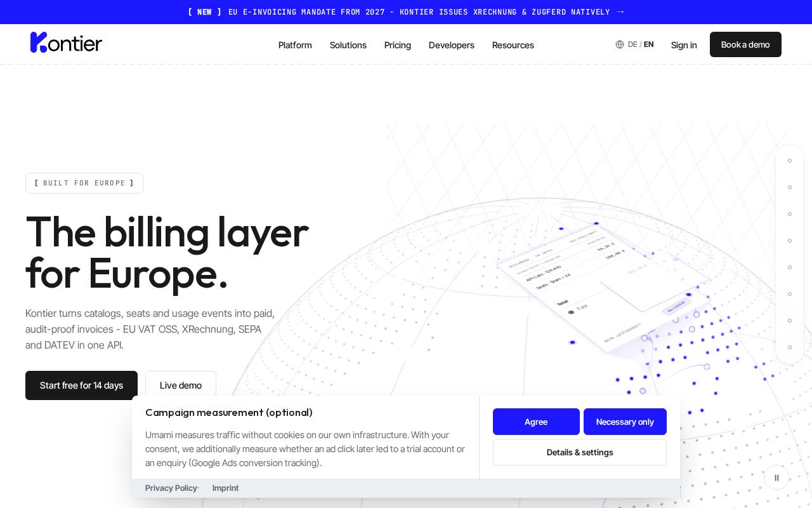Click the Campaign measurement (optional) heading
Image resolution: width=812 pixels, height=508 pixels.
[229, 412]
